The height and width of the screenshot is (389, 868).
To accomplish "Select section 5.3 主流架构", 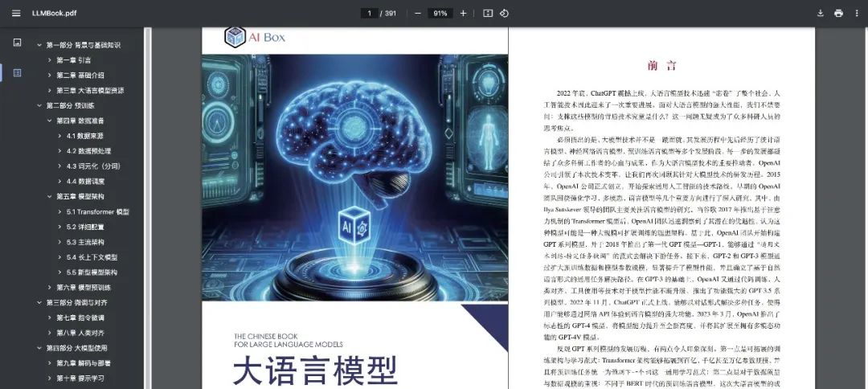I will [85, 242].
